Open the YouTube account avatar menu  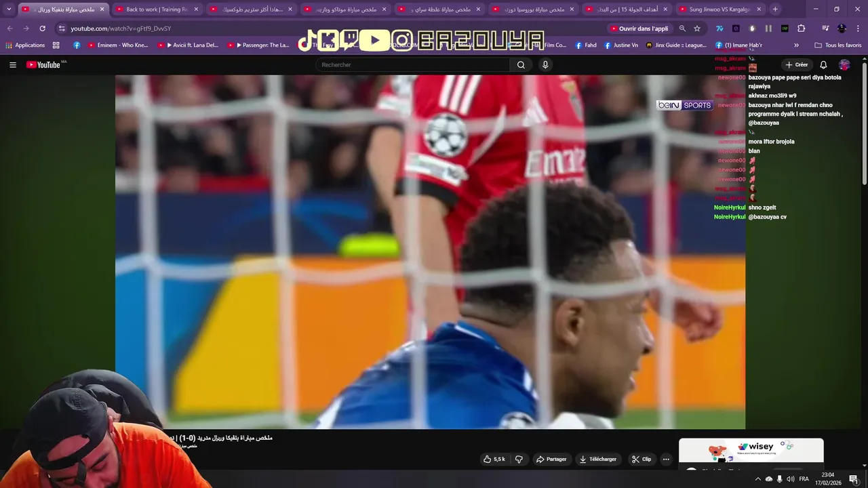point(844,65)
